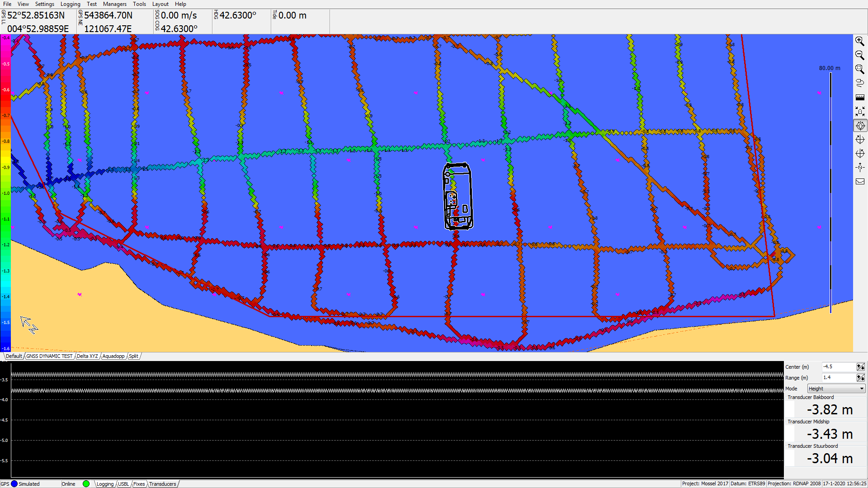This screenshot has width=868, height=488.
Task: Click the north-up orientation icon
Action: (x=860, y=168)
